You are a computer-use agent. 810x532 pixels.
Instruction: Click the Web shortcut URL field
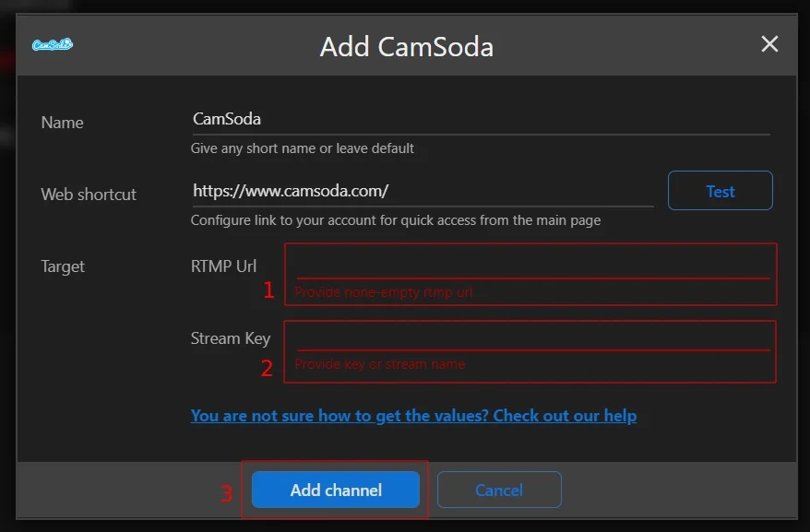tap(423, 192)
